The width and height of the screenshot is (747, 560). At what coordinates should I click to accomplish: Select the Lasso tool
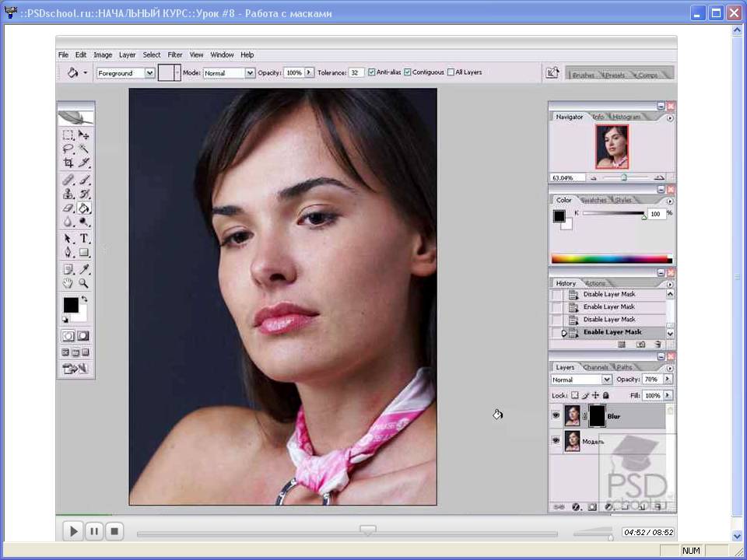[68, 149]
